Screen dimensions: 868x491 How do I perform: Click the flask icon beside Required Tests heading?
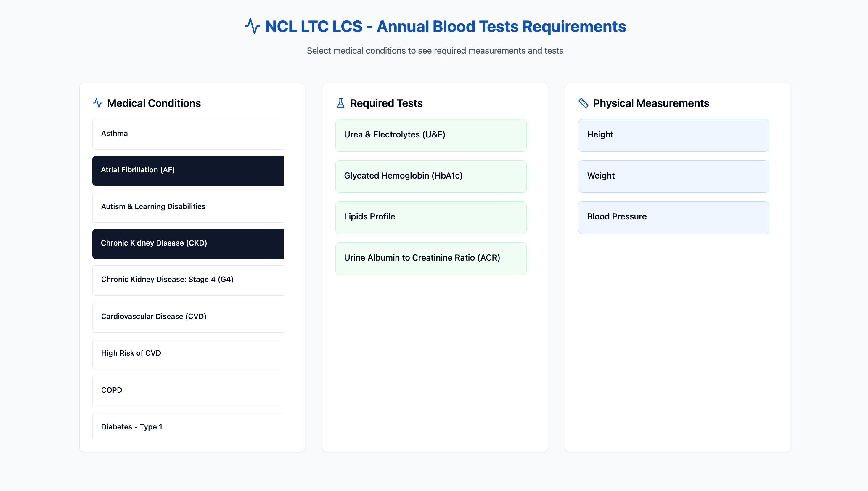click(x=341, y=103)
